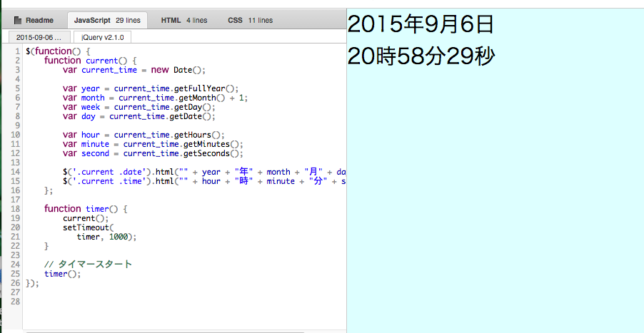Click the 2015年9月6日 date in preview
Viewport: 644px width, 333px height.
[x=421, y=25]
